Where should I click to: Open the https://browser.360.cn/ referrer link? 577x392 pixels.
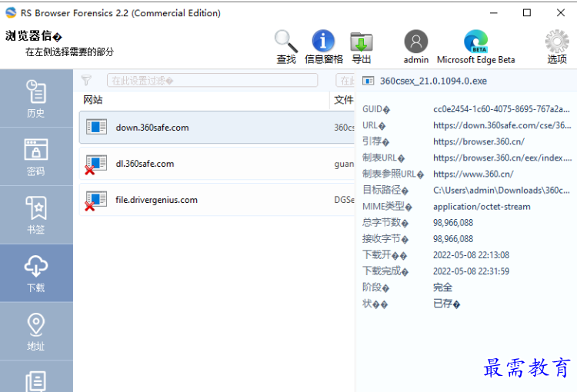479,141
